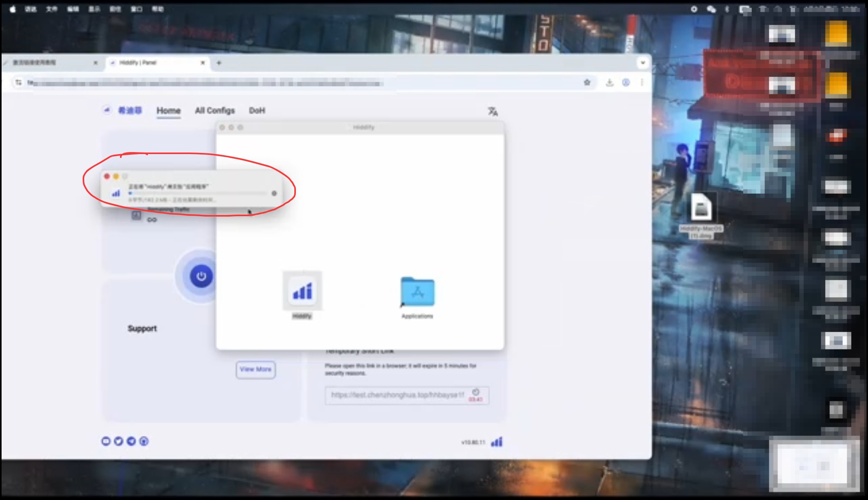The width and height of the screenshot is (868, 500).
Task: Open the 文件 (File) menu
Action: pyautogui.click(x=52, y=9)
